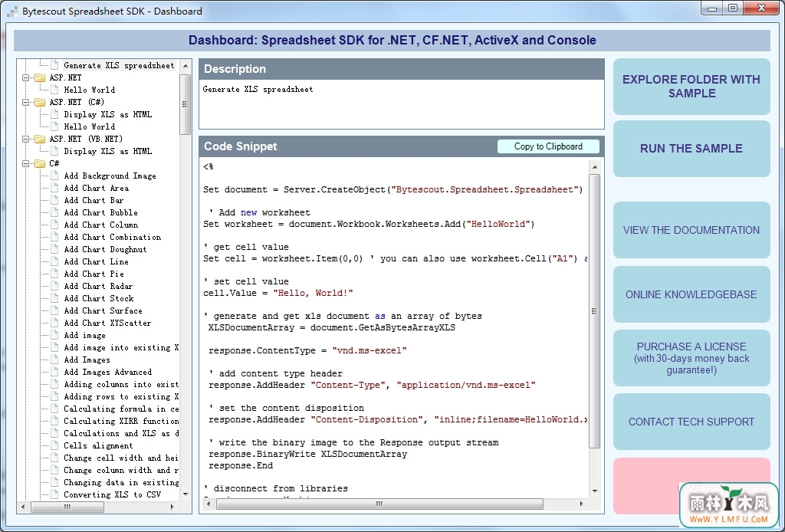Click the code snippet horizontal scrollbar thumb

379,504
